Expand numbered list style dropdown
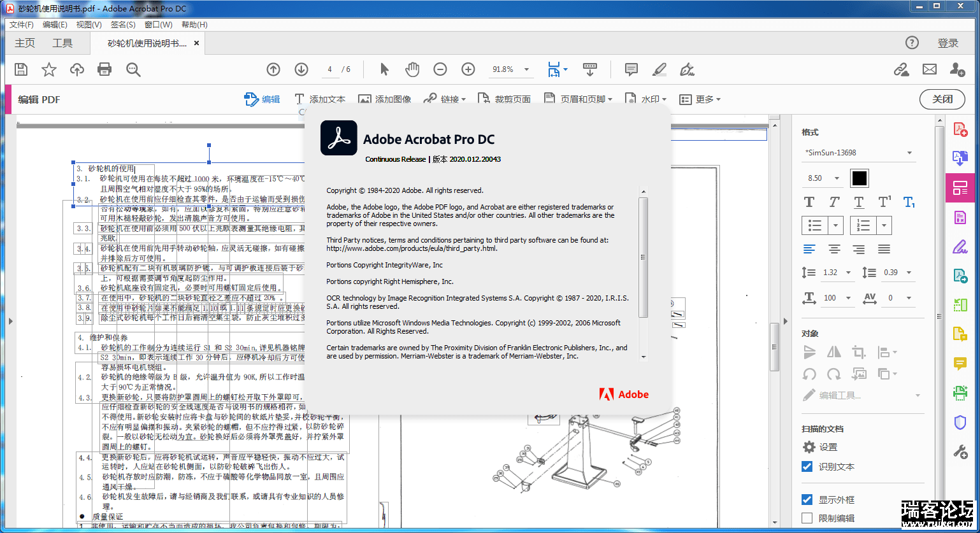Viewport: 980px width, 533px height. coord(884,225)
